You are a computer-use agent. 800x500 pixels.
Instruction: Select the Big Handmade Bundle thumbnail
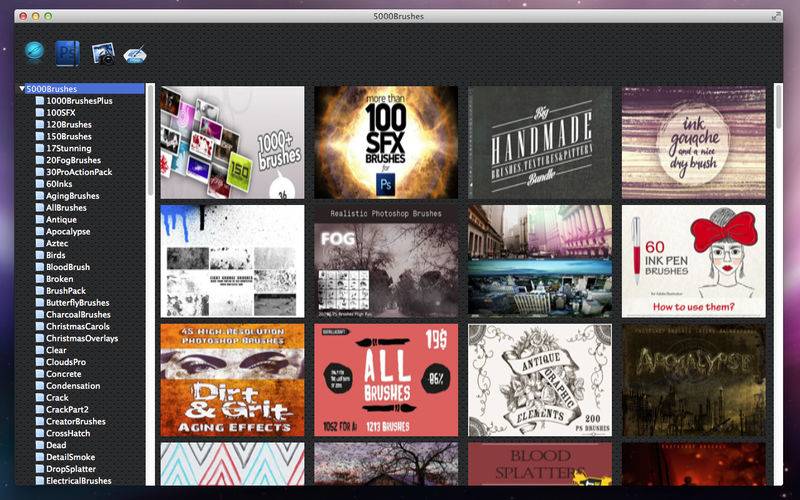coord(540,142)
